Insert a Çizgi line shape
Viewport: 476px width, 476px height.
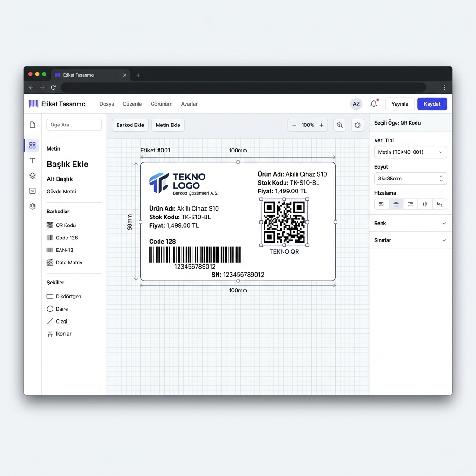point(57,321)
